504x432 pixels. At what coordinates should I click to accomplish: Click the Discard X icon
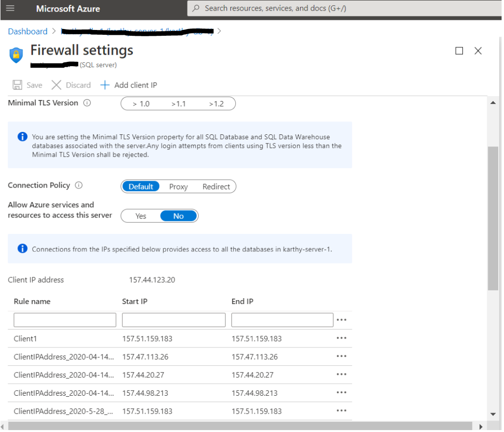click(x=56, y=85)
